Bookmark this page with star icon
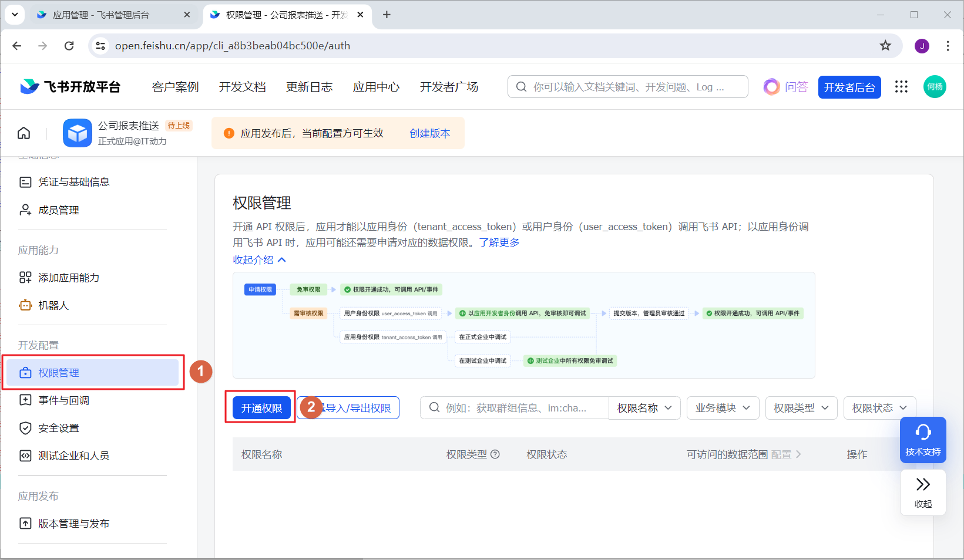This screenshot has height=560, width=964. [885, 46]
